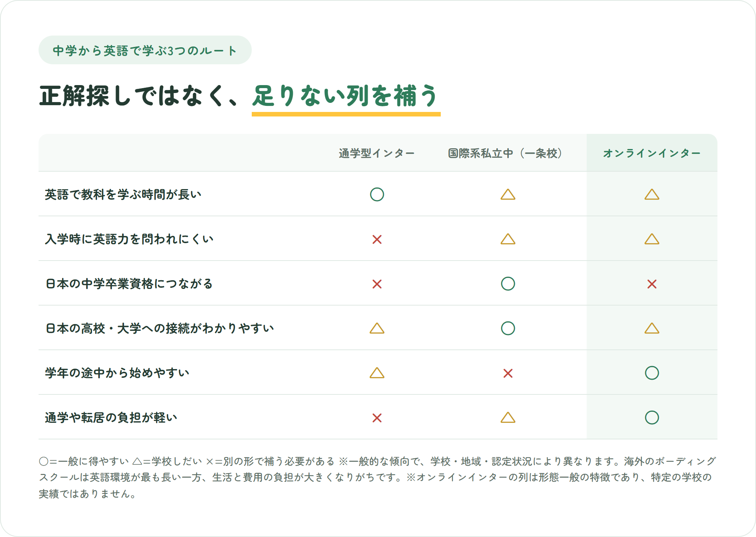The height and width of the screenshot is (537, 756).
Task: Click the highlighted heading 足りない列を補う
Action: (x=345, y=96)
